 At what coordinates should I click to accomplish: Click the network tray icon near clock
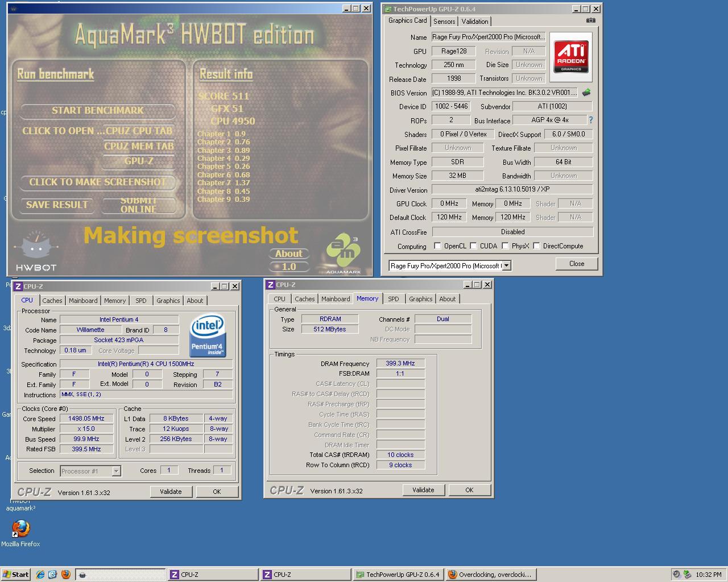tap(688, 575)
